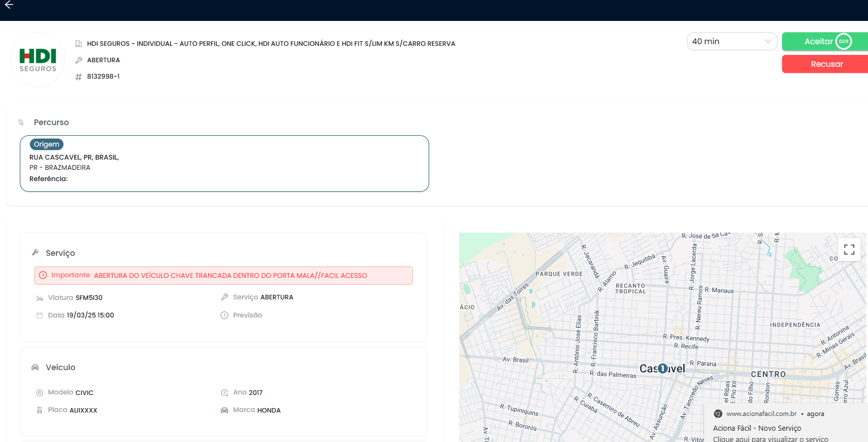
Task: Click the service number 8132998-1
Action: (103, 76)
